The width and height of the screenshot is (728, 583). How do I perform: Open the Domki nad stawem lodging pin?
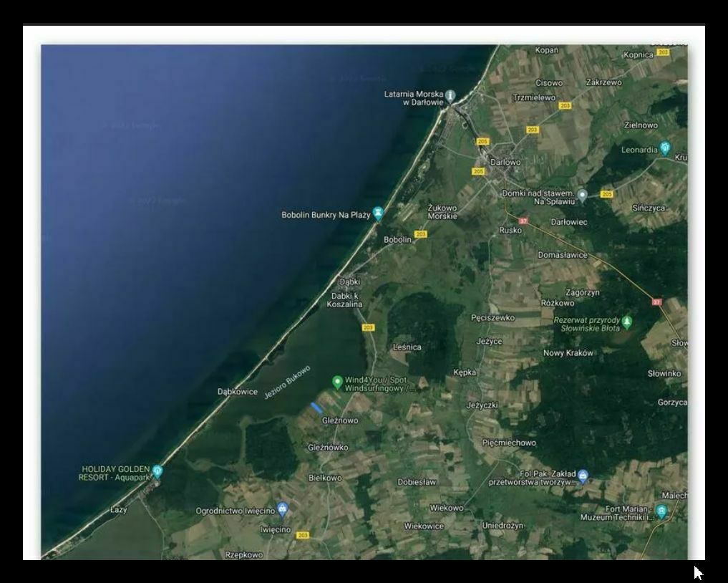pyautogui.click(x=583, y=195)
